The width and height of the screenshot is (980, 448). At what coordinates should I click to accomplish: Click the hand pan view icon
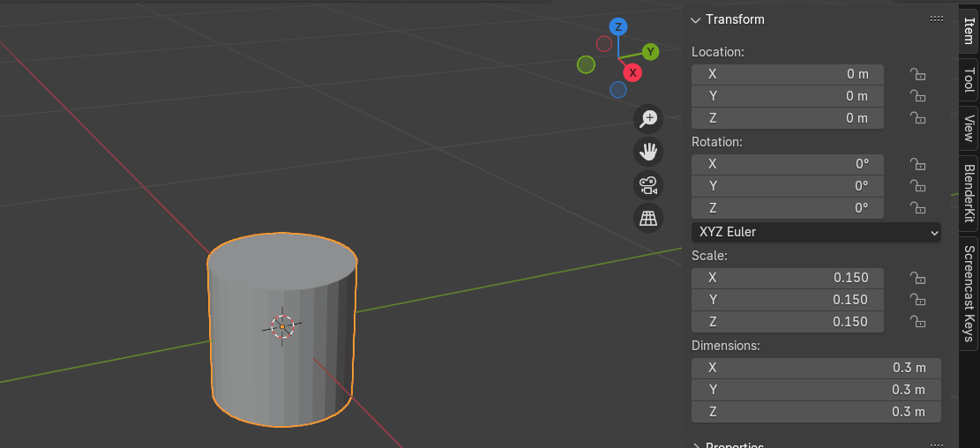click(x=648, y=152)
